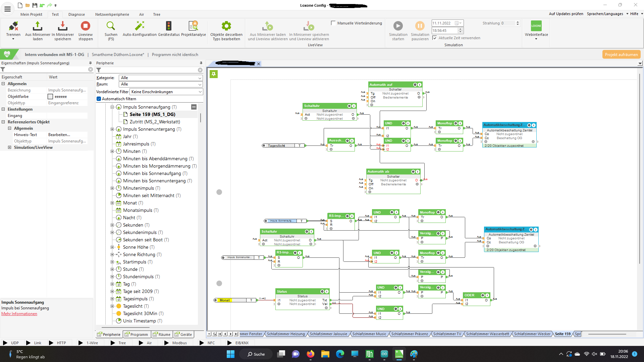Open the Kategorie dropdown
644x362 pixels.
[x=161, y=78]
